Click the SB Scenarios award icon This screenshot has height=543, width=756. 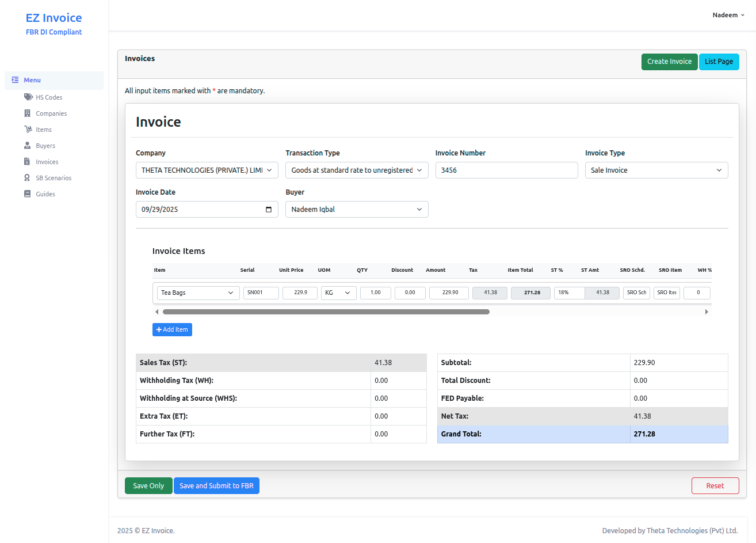click(27, 178)
